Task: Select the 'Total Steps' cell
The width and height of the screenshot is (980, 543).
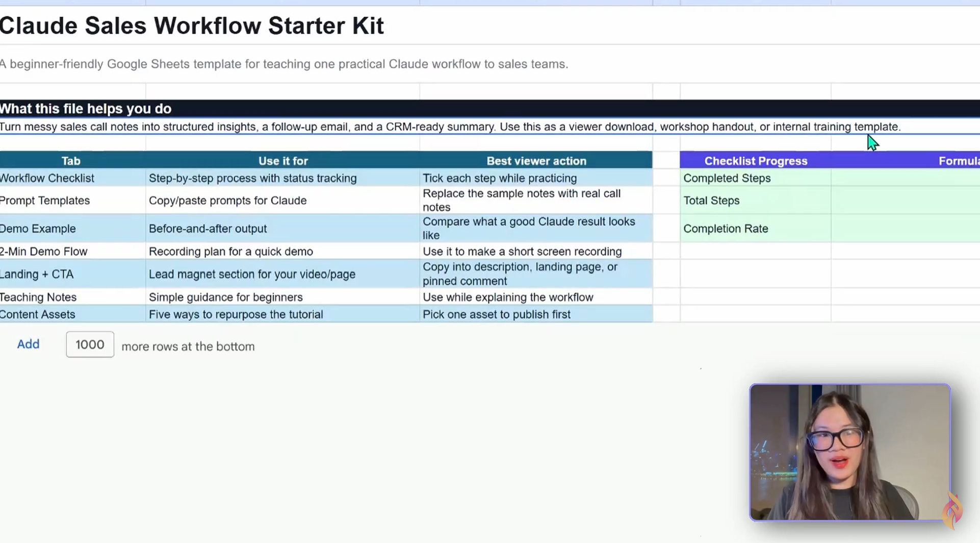Action: click(756, 201)
